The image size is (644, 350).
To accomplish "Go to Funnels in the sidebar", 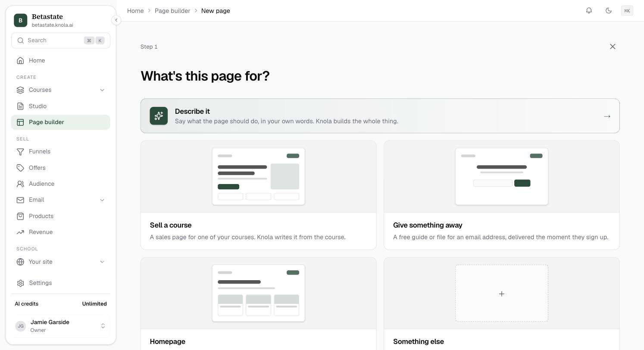I will coord(61,152).
